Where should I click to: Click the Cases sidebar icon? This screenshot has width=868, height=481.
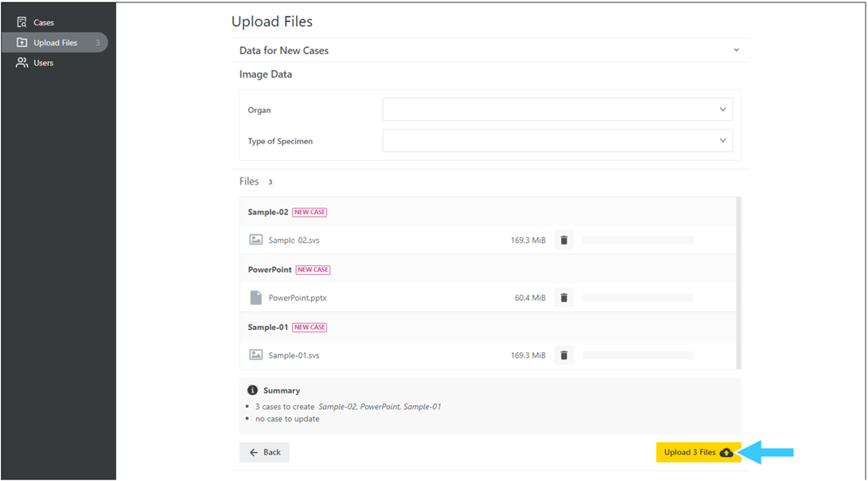point(21,23)
